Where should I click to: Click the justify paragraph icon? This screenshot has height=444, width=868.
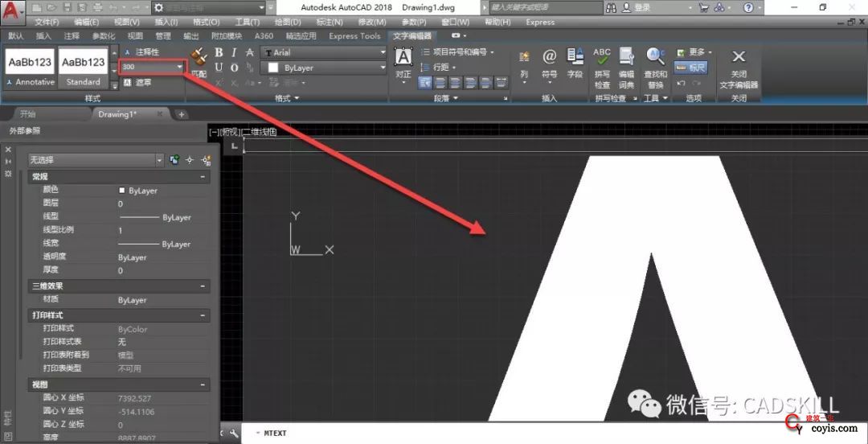(x=486, y=83)
